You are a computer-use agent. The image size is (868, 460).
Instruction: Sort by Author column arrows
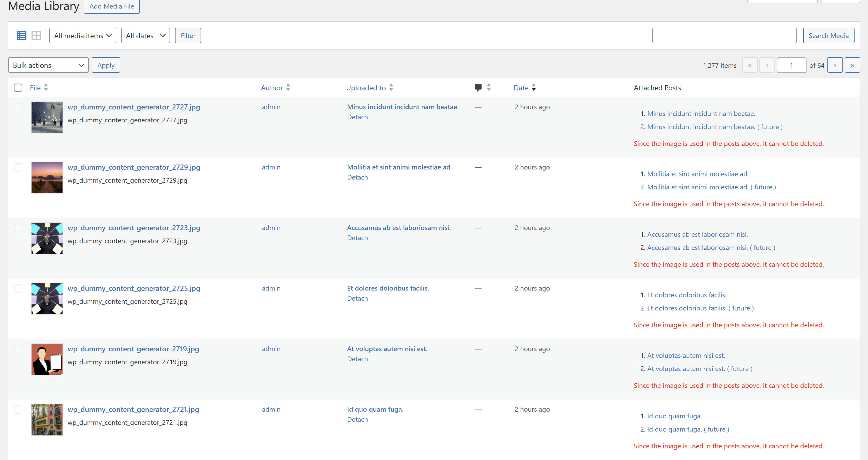point(288,88)
